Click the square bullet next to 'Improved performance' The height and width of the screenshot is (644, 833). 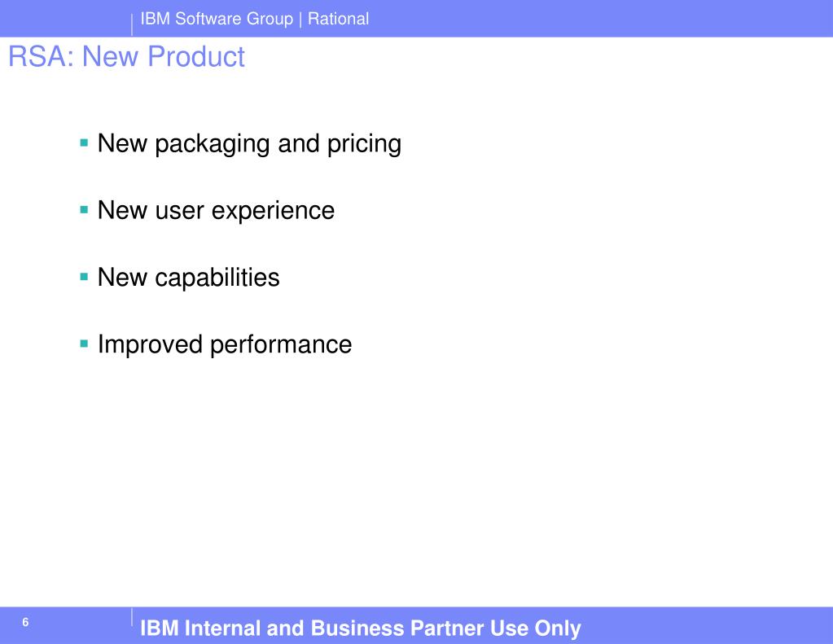click(84, 344)
